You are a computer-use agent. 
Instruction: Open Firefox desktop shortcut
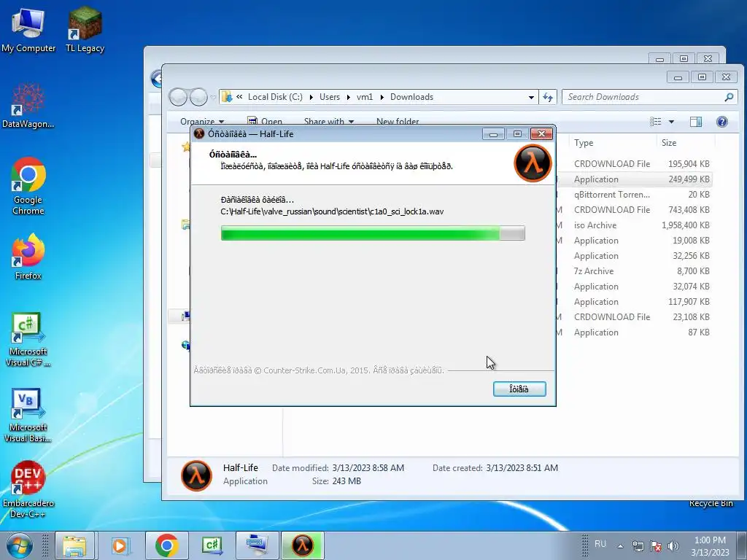coord(28,256)
